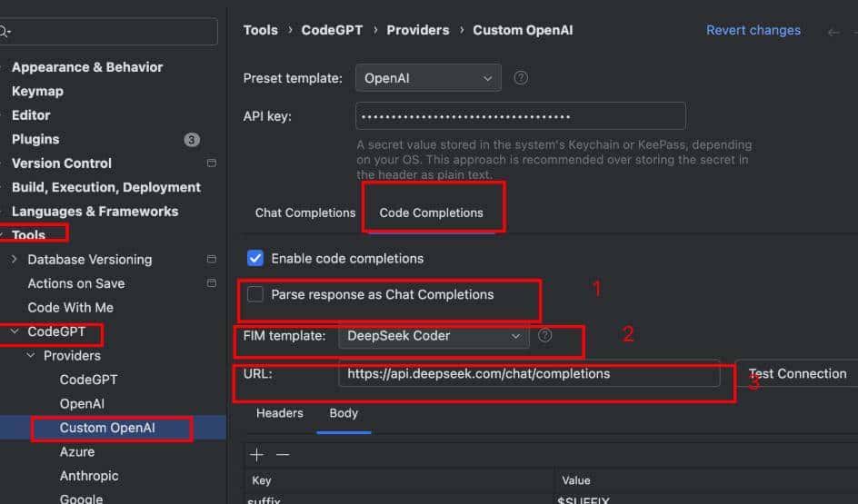Click the Test Connection button
This screenshot has height=504, width=858.
point(797,373)
